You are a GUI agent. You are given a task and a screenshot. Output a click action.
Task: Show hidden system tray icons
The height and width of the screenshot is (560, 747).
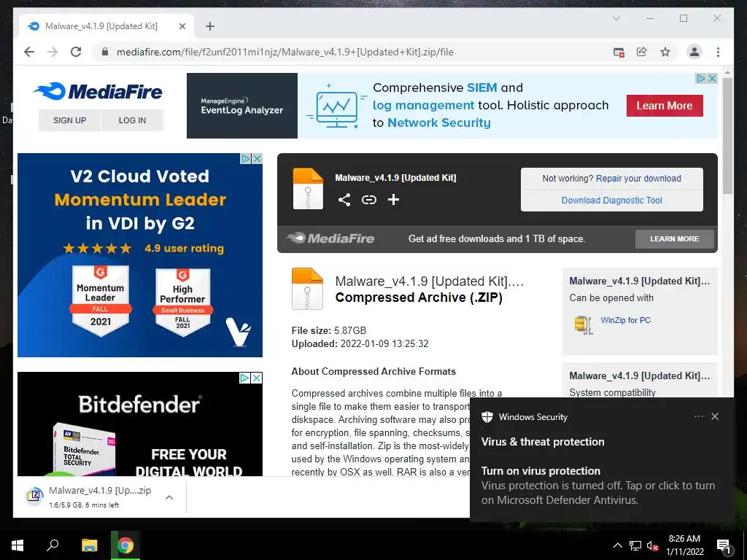coord(617,545)
